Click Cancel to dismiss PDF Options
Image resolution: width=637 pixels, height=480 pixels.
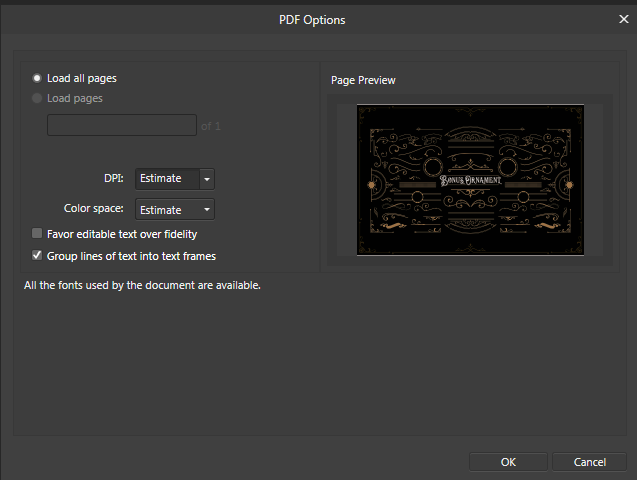click(x=589, y=462)
